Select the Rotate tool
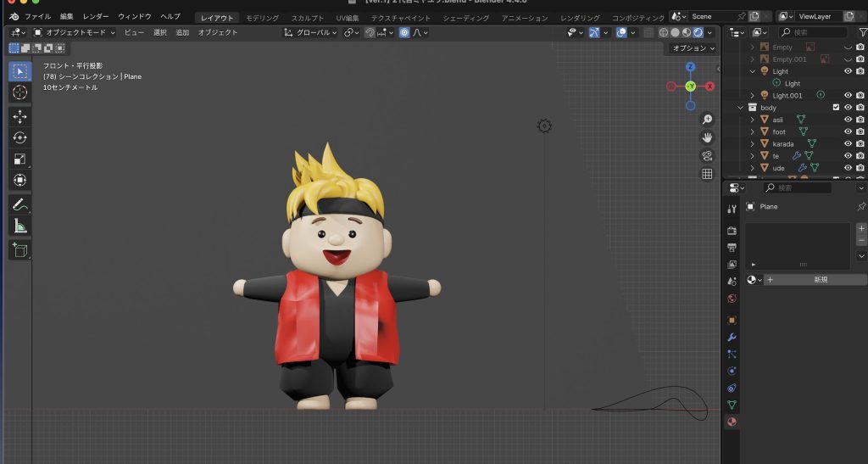Viewport: 868px width, 464px height. 19,137
